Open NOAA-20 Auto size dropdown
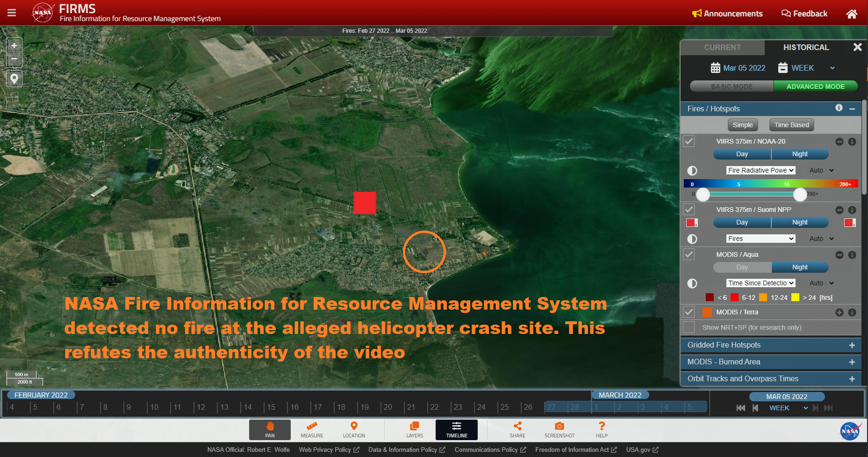The image size is (868, 457). 822,170
